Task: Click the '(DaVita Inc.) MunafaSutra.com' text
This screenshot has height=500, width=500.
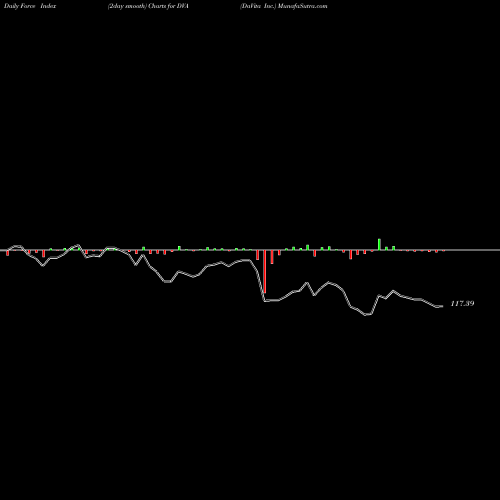Action: [284, 6]
